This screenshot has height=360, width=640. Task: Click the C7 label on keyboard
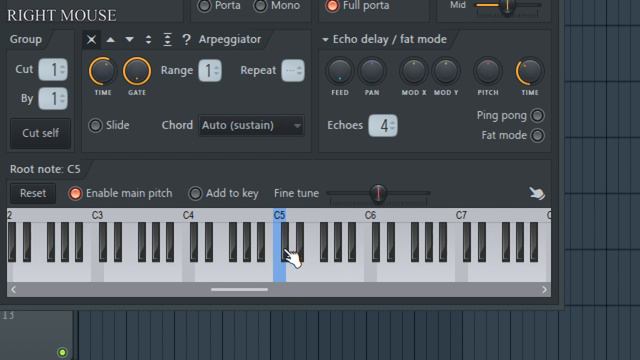point(461,216)
